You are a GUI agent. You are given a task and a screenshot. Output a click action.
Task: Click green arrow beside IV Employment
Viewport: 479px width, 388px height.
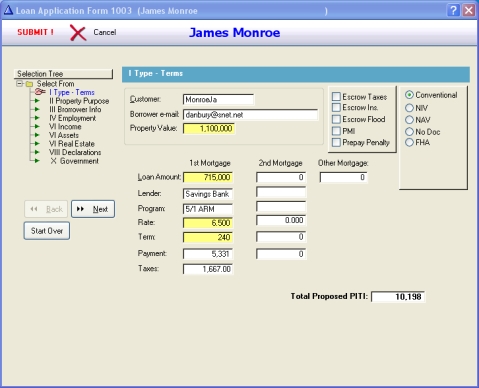[37, 118]
